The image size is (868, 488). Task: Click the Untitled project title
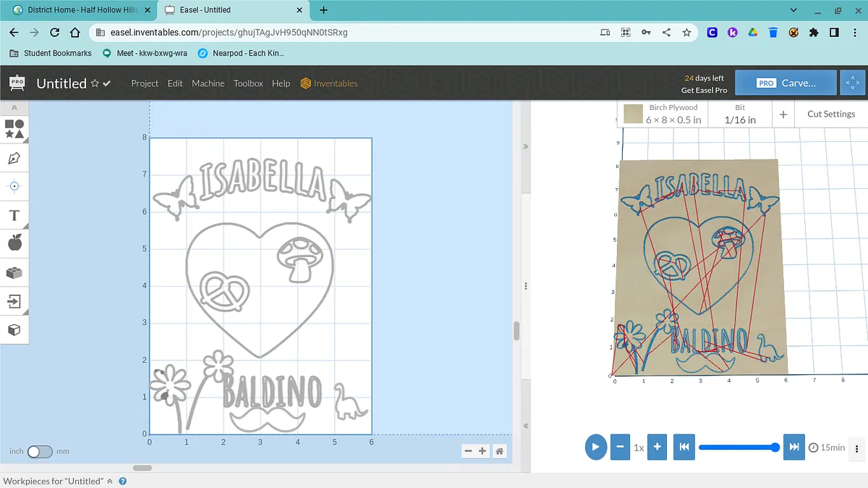pyautogui.click(x=61, y=83)
